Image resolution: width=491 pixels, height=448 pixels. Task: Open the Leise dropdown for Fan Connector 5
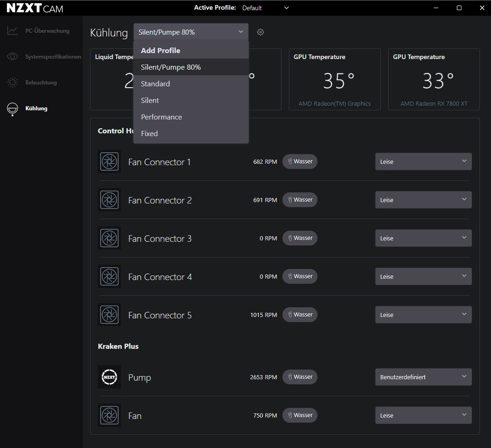point(423,315)
